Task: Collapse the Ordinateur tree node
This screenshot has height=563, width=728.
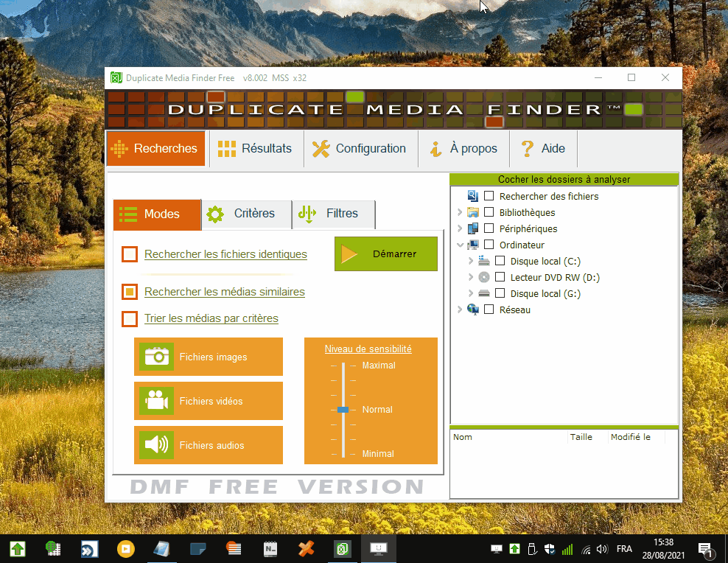Action: 460,245
